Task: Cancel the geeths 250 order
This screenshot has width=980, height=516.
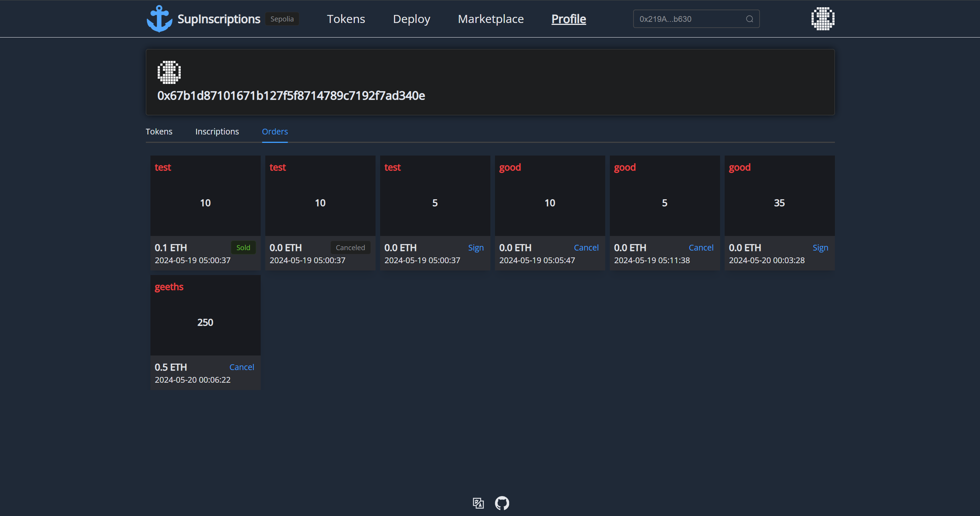Action: (242, 367)
